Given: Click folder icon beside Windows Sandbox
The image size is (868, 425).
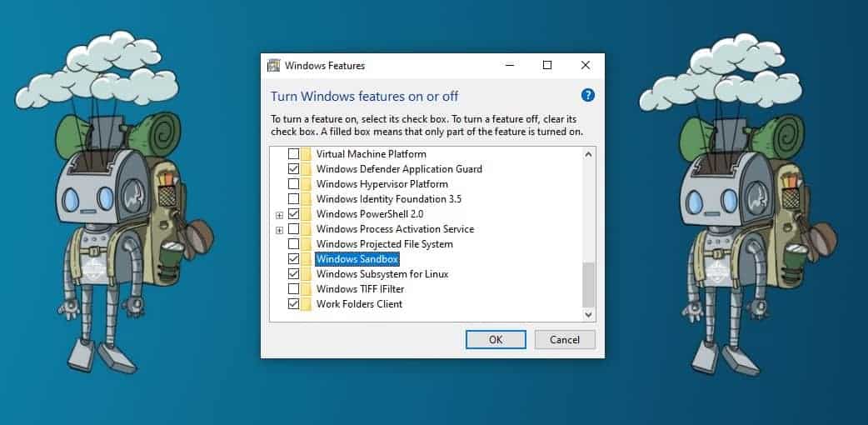Looking at the screenshot, I should point(306,259).
